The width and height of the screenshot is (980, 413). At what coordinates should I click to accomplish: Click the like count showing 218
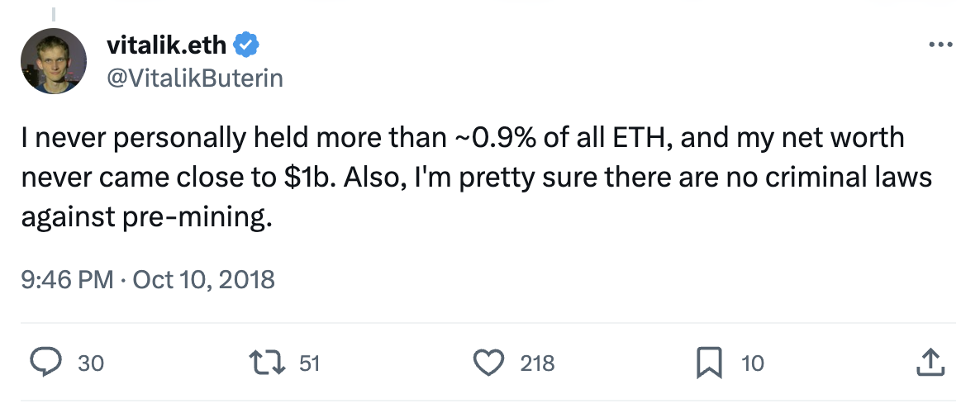click(537, 363)
